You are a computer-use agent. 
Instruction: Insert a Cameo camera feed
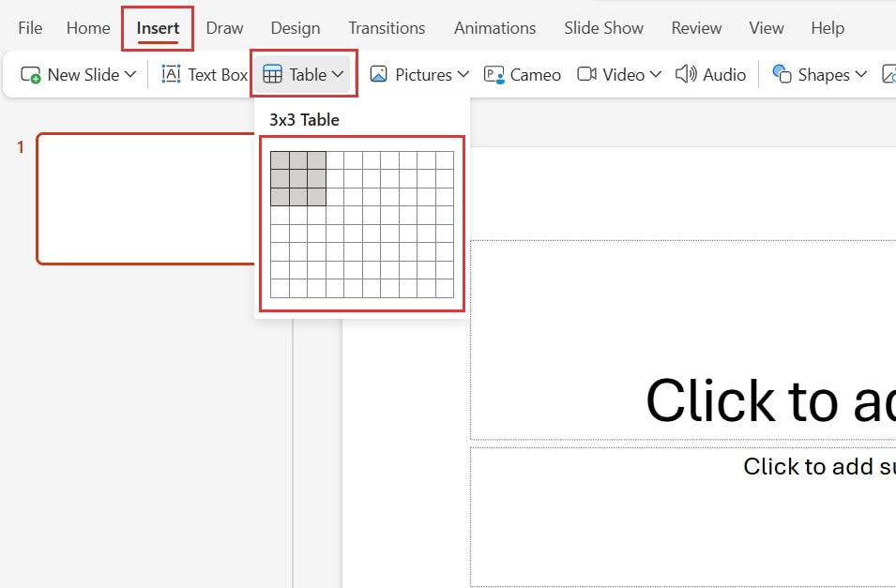pyautogui.click(x=523, y=75)
